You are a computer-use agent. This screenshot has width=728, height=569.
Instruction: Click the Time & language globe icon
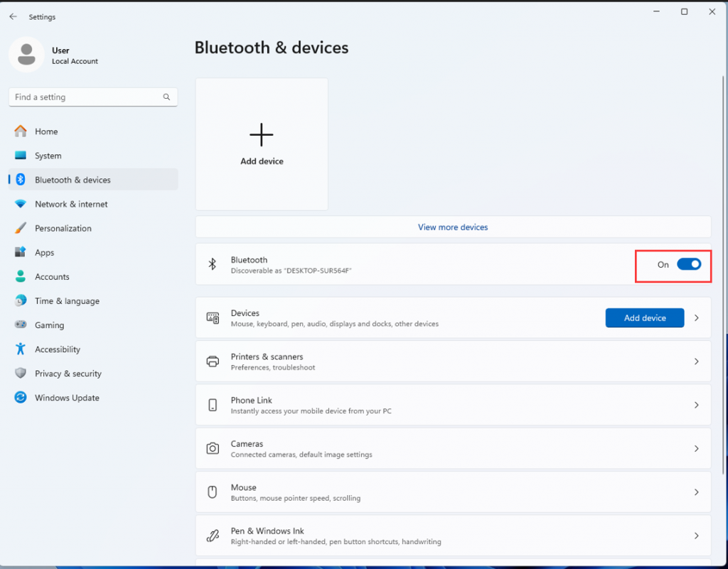21,300
